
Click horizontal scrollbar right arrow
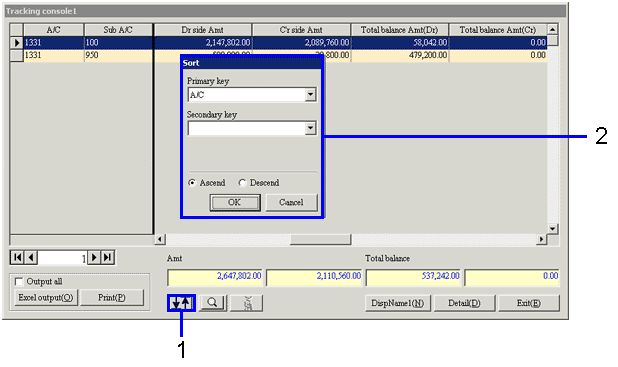(x=542, y=239)
